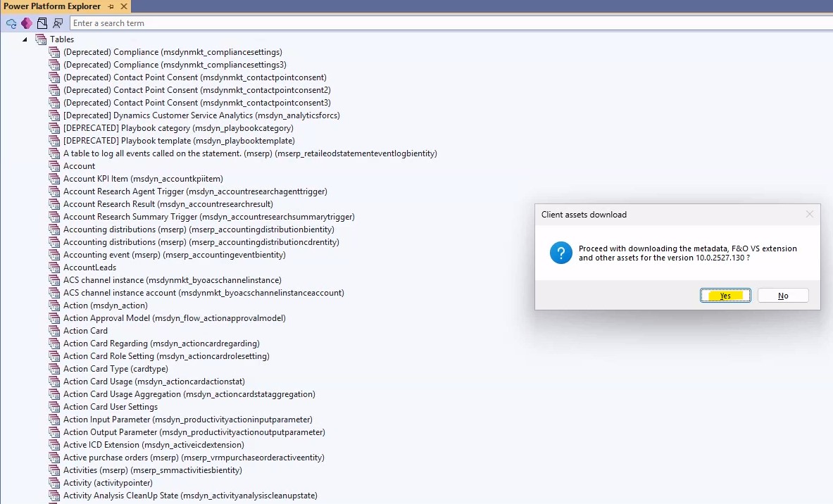Select (Deprecated) Compliance (msdynmkt_compliancesettings3)
The image size is (833, 504).
click(175, 65)
